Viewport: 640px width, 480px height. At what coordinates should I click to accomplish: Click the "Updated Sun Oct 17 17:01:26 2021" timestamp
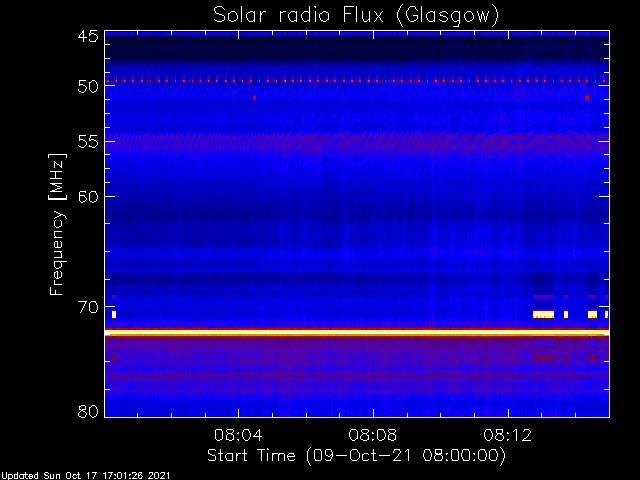click(x=85, y=476)
